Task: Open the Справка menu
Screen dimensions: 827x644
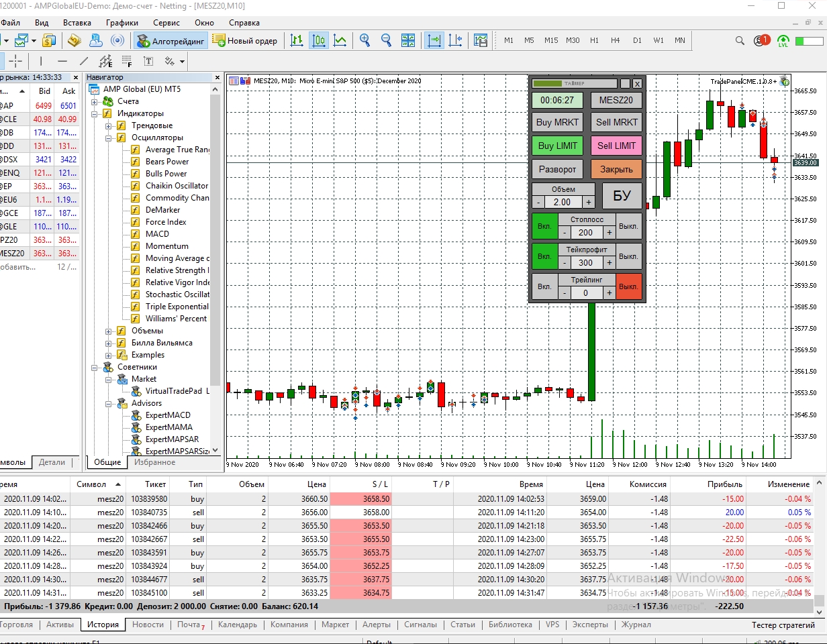Action: click(x=244, y=22)
